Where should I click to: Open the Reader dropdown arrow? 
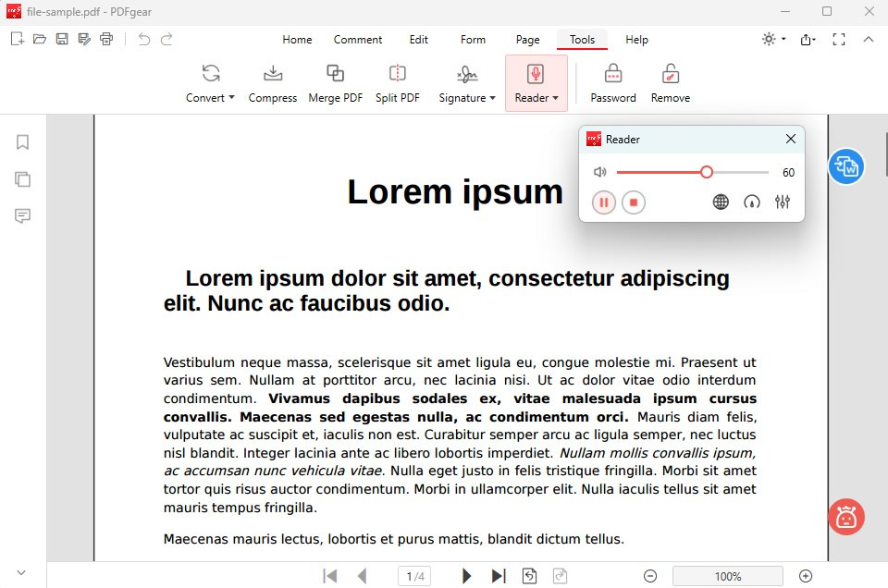click(555, 98)
